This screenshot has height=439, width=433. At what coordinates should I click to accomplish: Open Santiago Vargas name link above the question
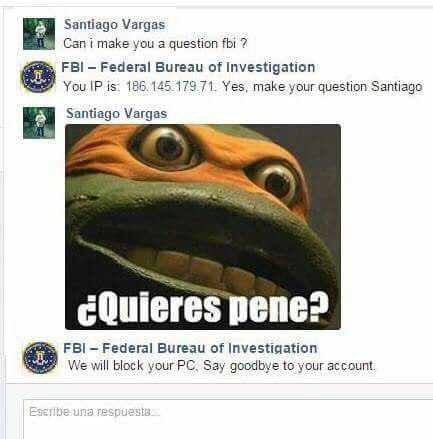point(114,24)
